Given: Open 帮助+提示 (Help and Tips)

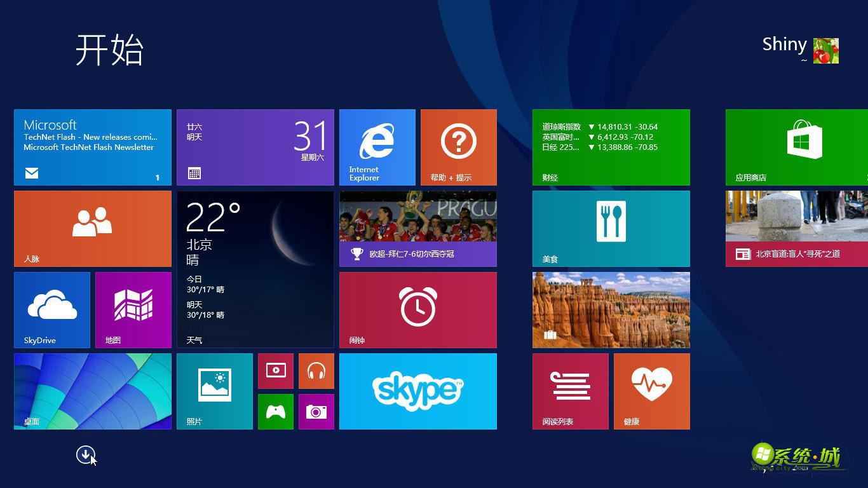Looking at the screenshot, I should (x=458, y=147).
